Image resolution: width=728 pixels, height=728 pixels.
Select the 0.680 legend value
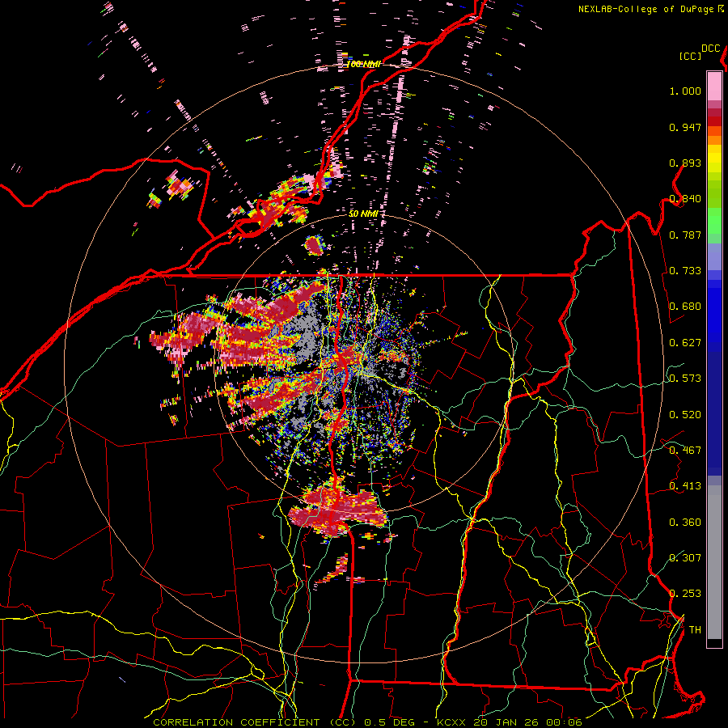685,307
